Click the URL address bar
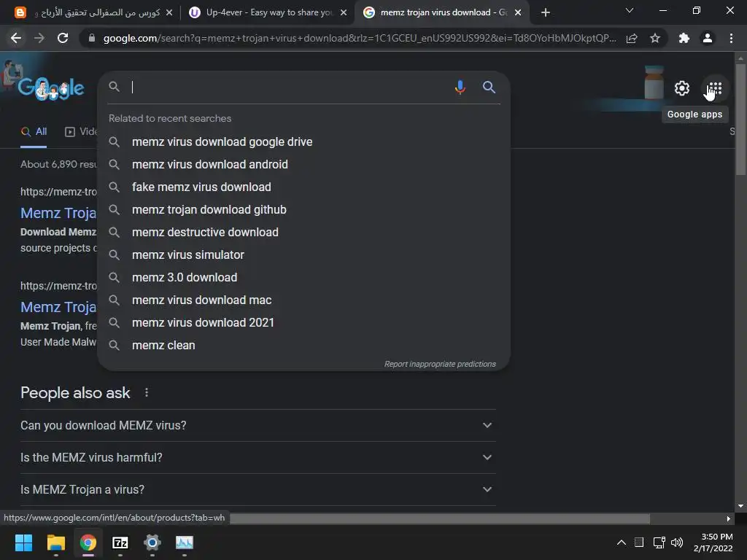 360,38
